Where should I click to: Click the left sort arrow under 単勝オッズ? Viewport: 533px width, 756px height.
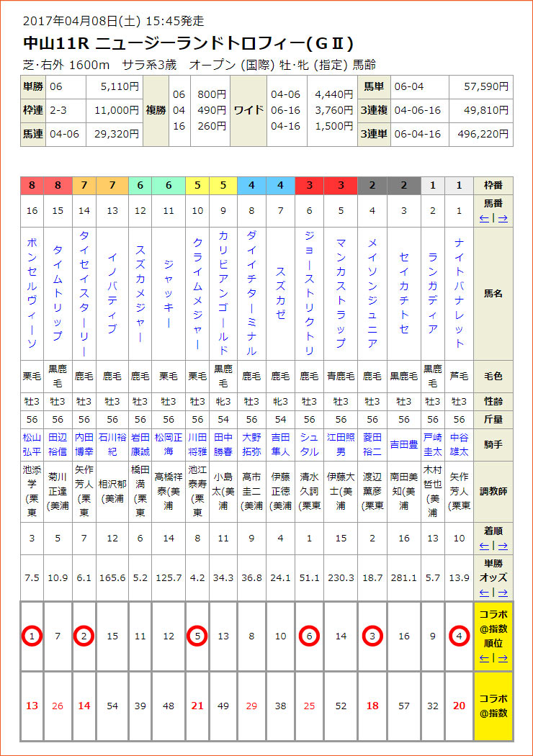click(484, 593)
